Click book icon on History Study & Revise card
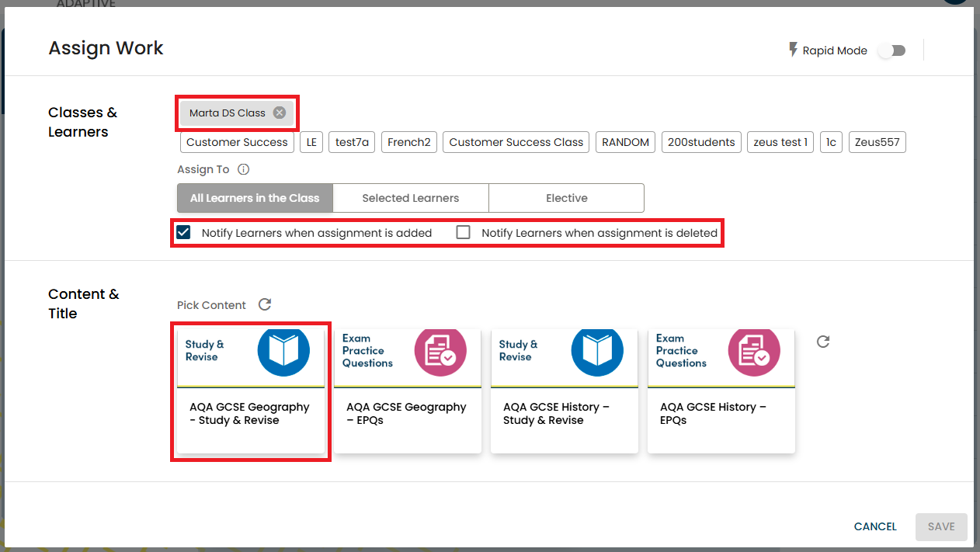Viewport: 980px width, 552px height. [597, 351]
